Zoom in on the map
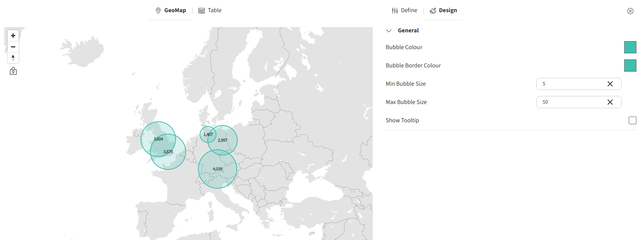644x240 pixels. (13, 35)
